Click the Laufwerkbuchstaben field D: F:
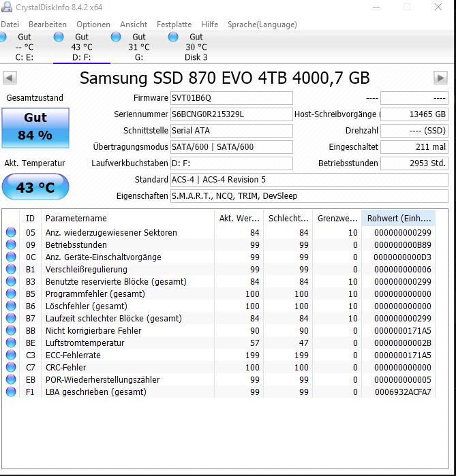Image resolution: width=456 pixels, height=476 pixels. point(232,163)
